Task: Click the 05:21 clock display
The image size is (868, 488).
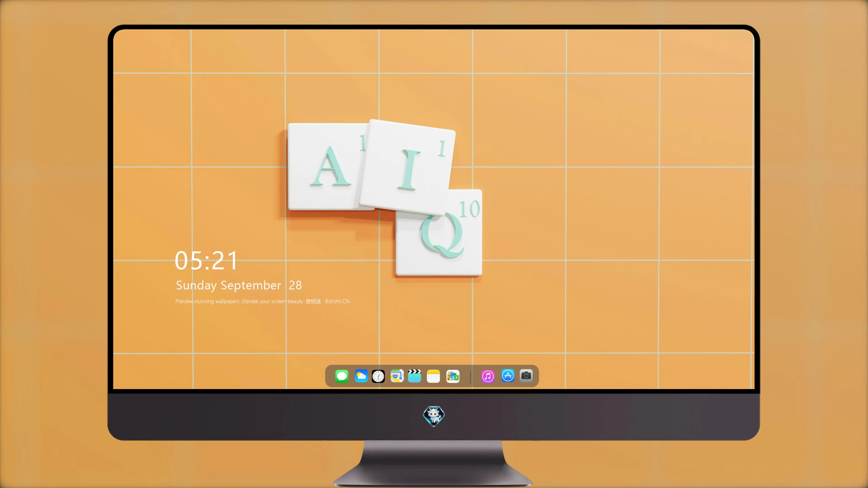Action: pos(206,260)
